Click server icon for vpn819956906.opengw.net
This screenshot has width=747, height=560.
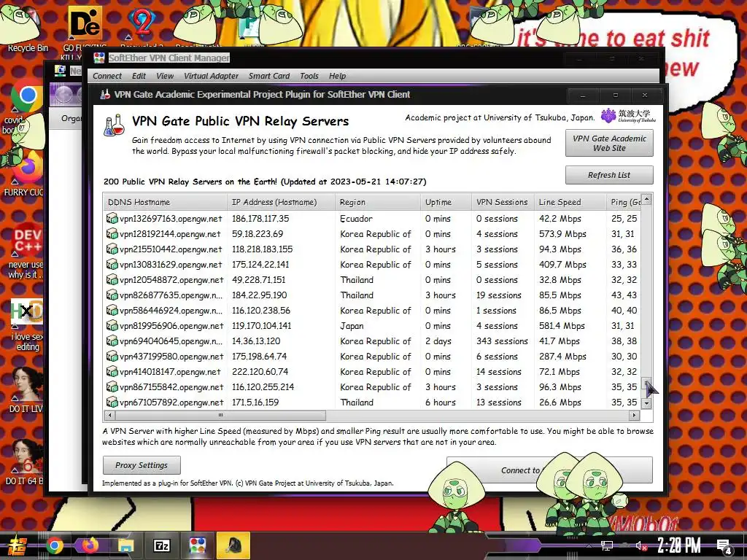point(112,326)
